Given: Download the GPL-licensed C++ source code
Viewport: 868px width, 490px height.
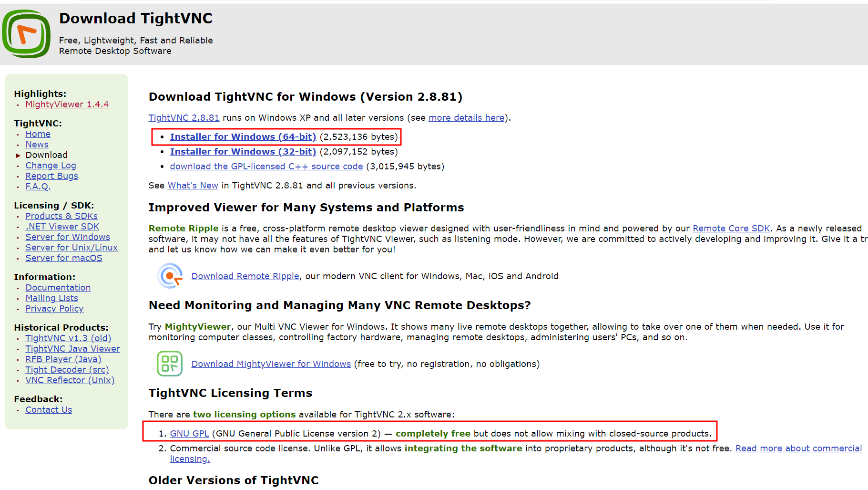Looking at the screenshot, I should [266, 167].
